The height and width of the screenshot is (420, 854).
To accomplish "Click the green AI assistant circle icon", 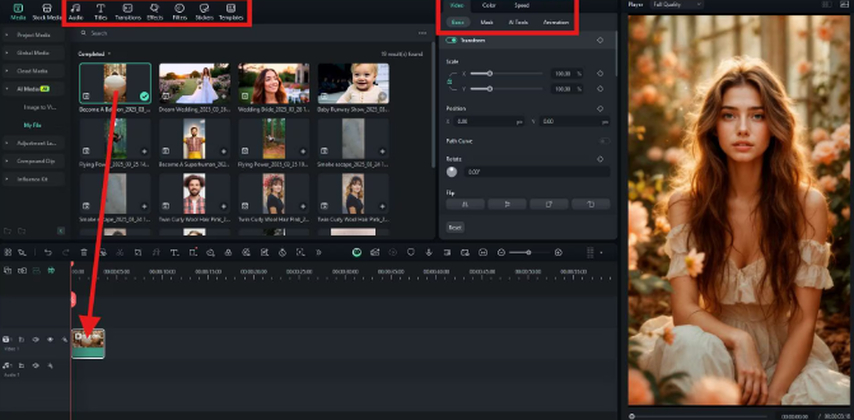I will 357,252.
